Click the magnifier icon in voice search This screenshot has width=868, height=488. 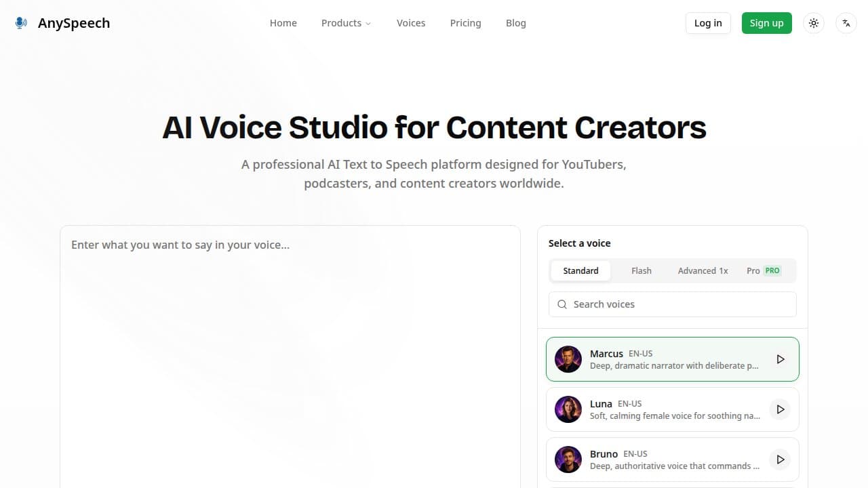click(562, 304)
